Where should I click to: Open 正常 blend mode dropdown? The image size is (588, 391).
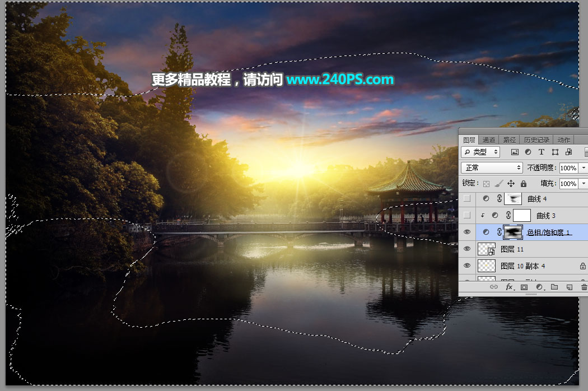tap(492, 167)
